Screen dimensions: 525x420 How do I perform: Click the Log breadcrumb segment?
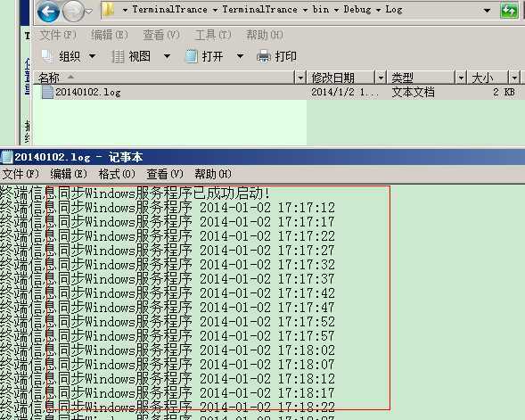tap(394, 10)
